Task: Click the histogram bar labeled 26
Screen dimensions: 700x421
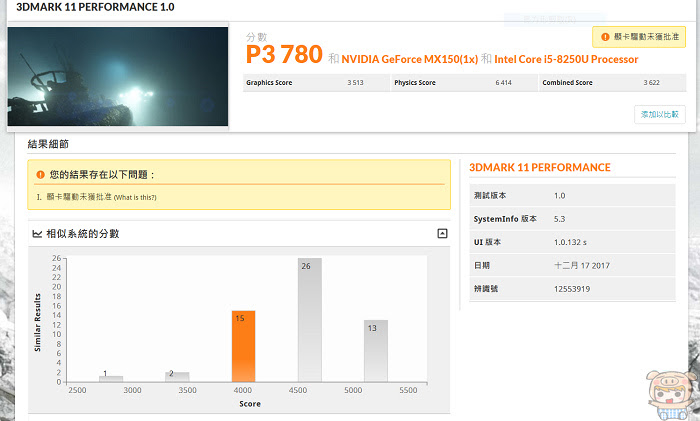Action: (x=309, y=320)
